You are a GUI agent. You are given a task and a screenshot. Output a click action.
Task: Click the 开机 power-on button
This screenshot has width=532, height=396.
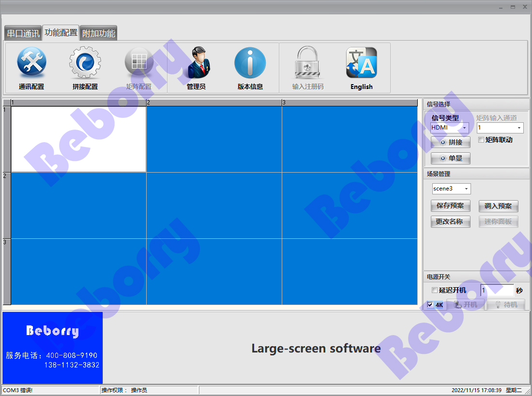tap(466, 305)
